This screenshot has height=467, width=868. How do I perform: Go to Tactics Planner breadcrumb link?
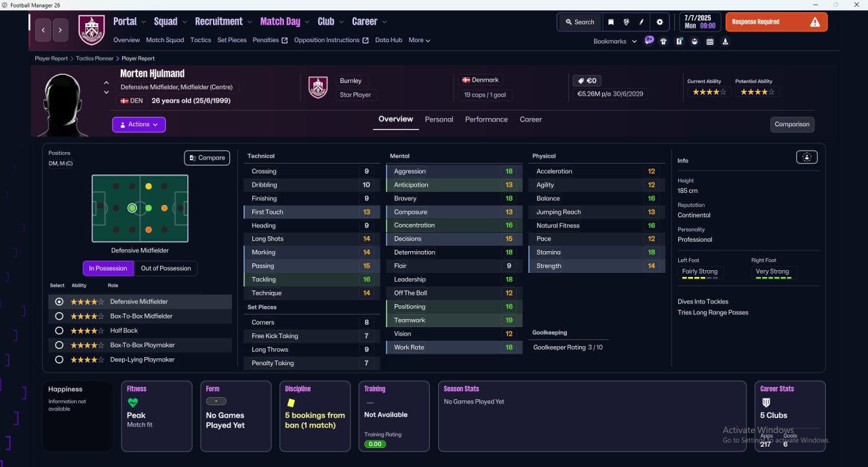(x=95, y=58)
